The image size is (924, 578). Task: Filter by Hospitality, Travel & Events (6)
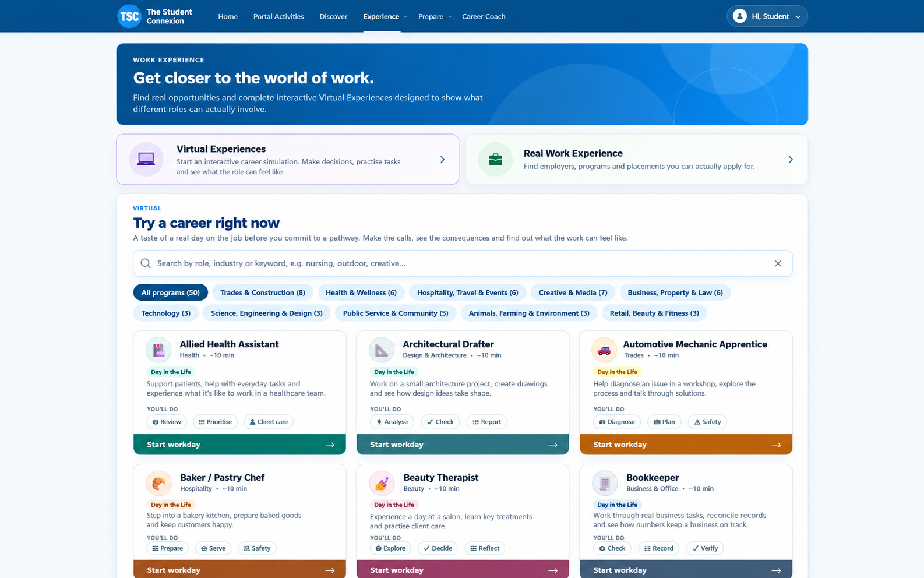(x=468, y=292)
